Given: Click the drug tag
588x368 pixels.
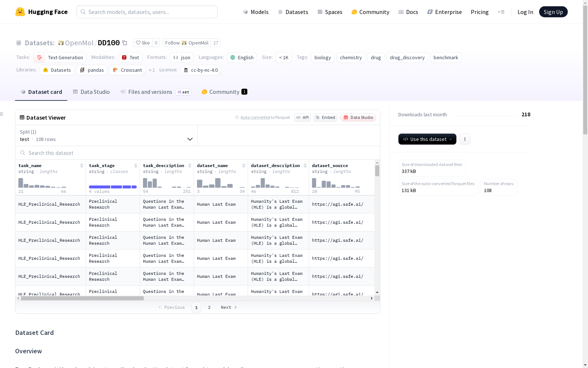Looking at the screenshot, I should coord(376,57).
